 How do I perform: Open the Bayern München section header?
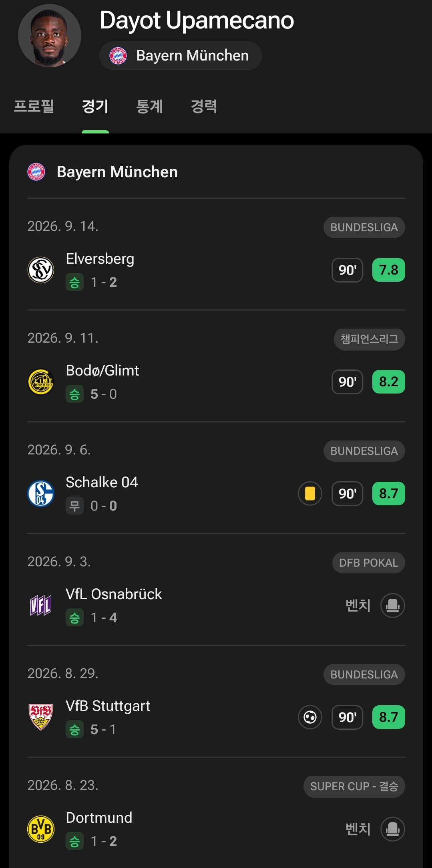102,172
